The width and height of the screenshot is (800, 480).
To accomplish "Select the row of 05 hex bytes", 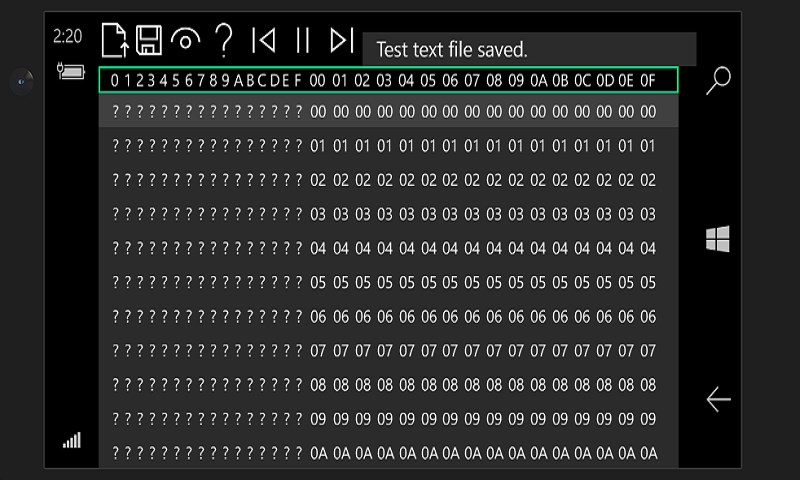I will point(388,282).
